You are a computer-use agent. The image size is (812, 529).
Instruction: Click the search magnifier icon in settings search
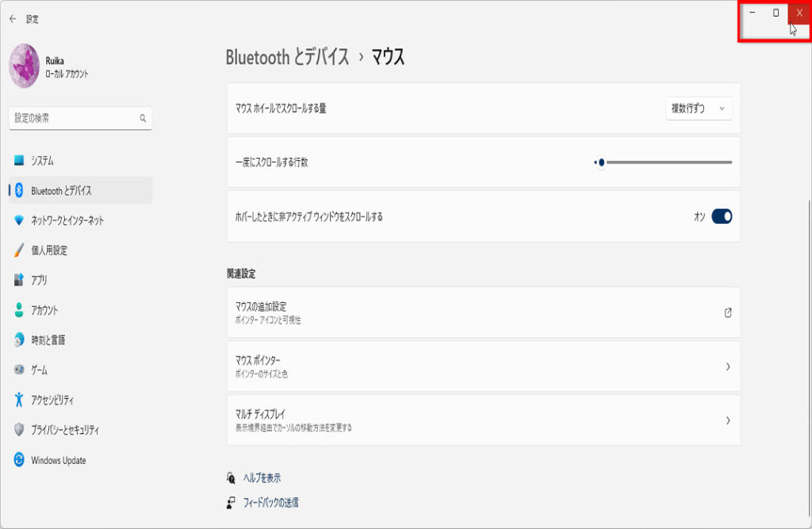tap(143, 118)
